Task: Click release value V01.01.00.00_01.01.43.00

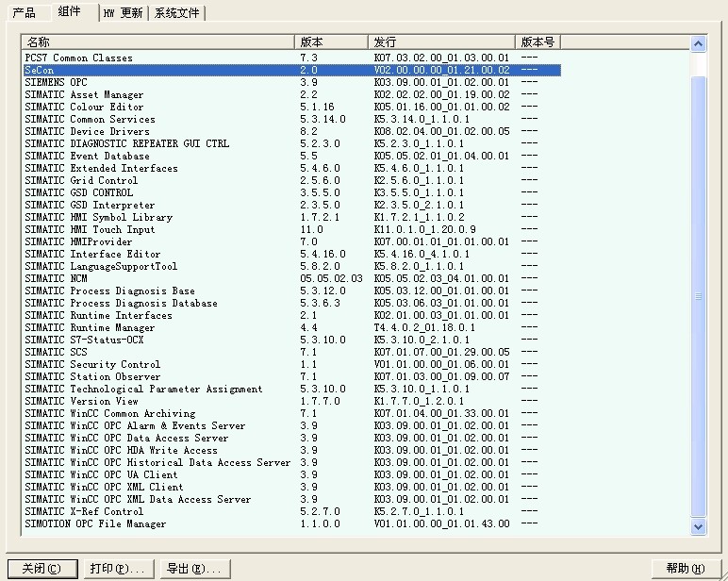Action: 441,523
